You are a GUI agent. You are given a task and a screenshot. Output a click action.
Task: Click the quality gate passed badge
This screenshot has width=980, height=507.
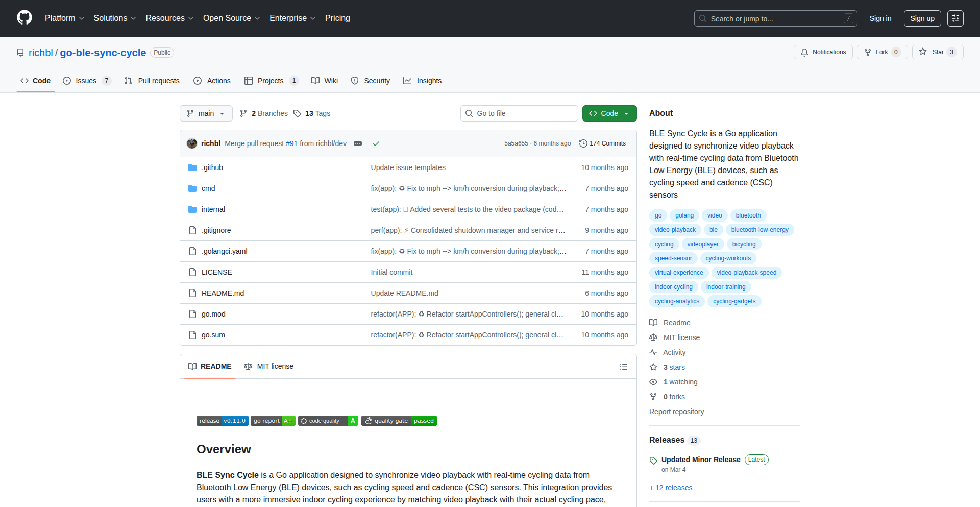pos(399,421)
